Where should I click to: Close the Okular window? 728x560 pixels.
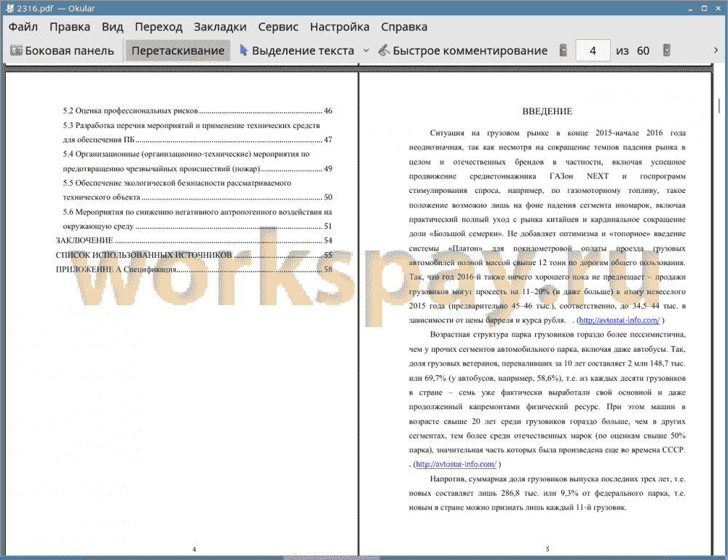718,8
